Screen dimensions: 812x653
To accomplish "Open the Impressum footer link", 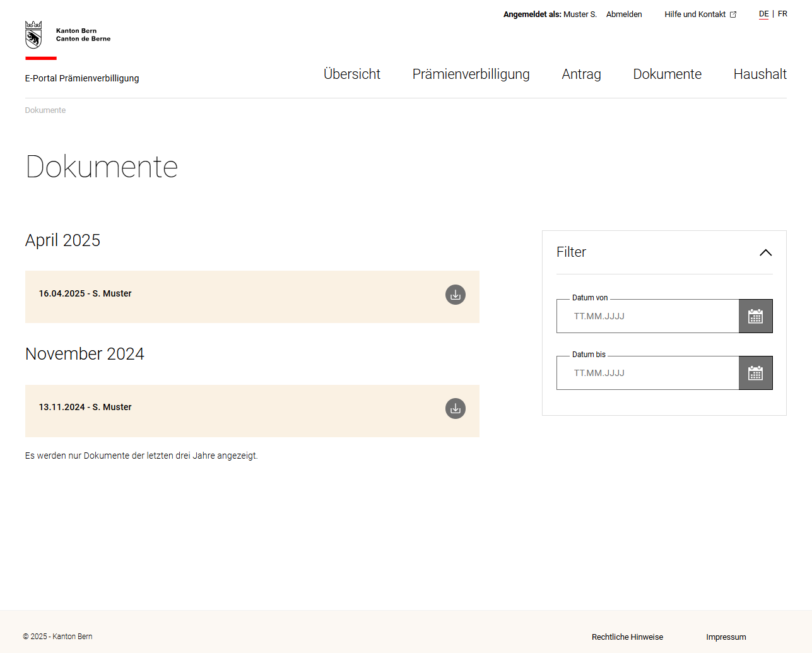I will [x=726, y=637].
